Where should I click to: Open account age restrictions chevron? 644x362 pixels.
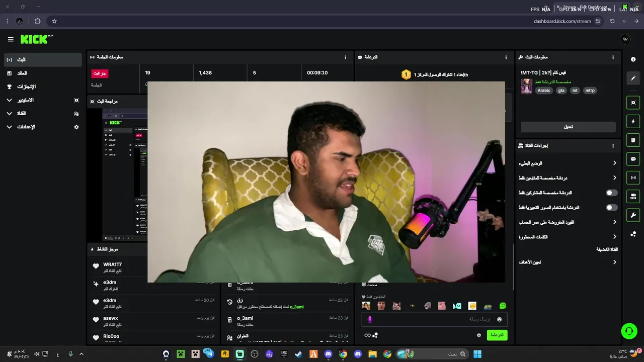click(x=614, y=222)
